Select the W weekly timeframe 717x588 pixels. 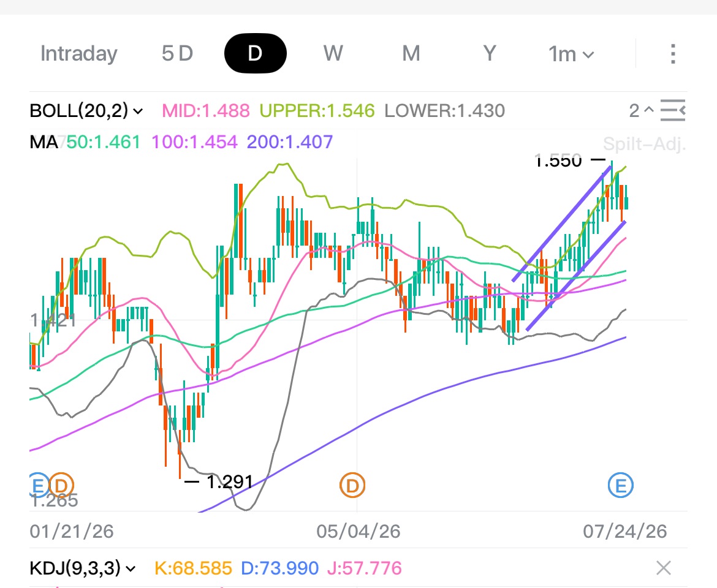click(x=333, y=53)
